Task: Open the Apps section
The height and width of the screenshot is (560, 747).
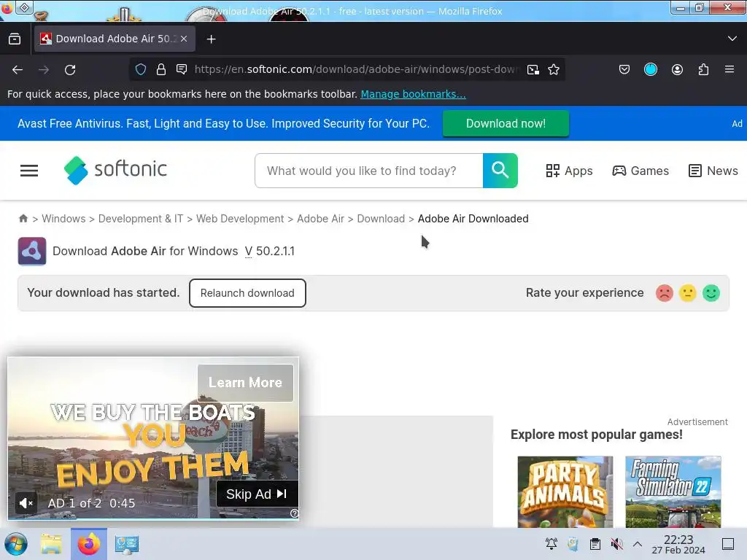Action: point(569,171)
